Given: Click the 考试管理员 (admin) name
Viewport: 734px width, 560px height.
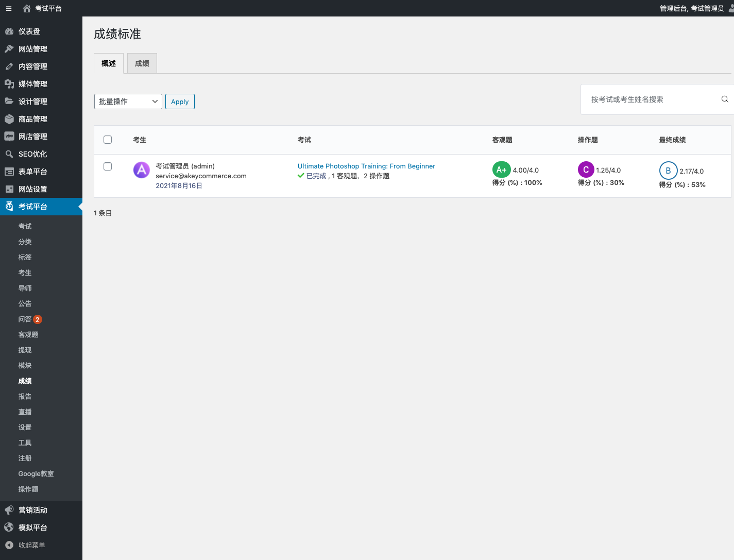Looking at the screenshot, I should (185, 166).
